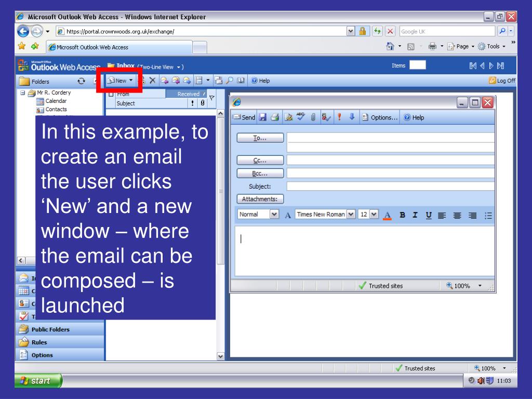The height and width of the screenshot is (399, 532).
Task: Click the browser Back button
Action: pos(23,31)
